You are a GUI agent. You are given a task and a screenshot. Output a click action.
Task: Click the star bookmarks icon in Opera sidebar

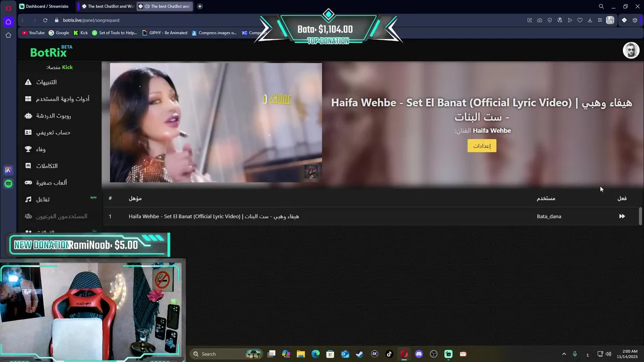pos(8,35)
